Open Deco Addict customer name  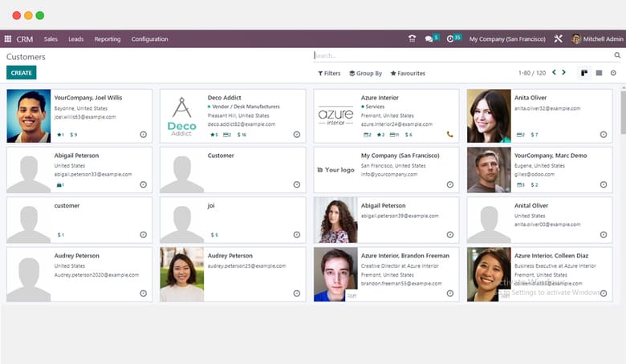coord(225,98)
